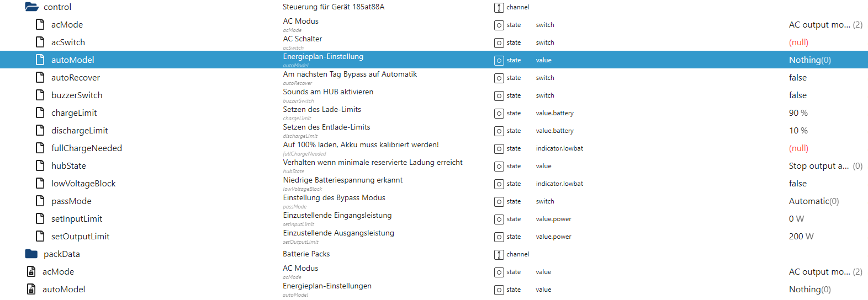Click the file icon next to acSwitch

(x=40, y=42)
